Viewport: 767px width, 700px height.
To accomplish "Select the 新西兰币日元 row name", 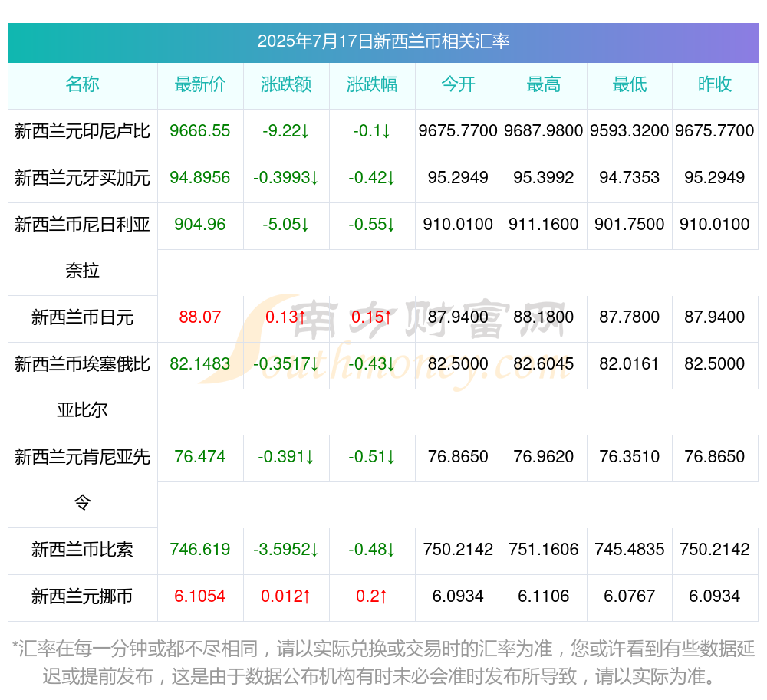I will pyautogui.click(x=82, y=317).
